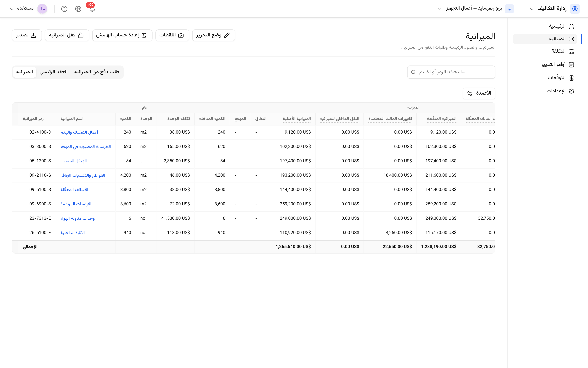Viewport: 588px width, 368px height.
Task: Switch to the الميزانية tab
Action: (25, 72)
